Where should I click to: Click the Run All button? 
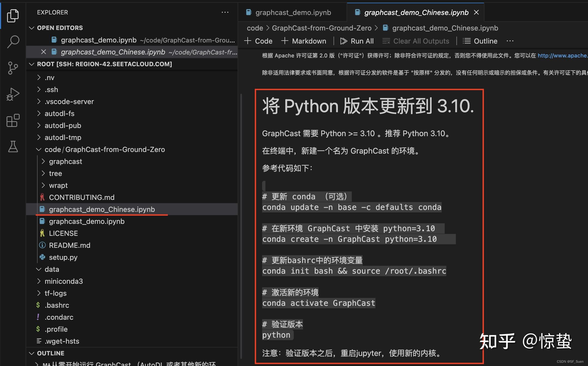point(357,41)
